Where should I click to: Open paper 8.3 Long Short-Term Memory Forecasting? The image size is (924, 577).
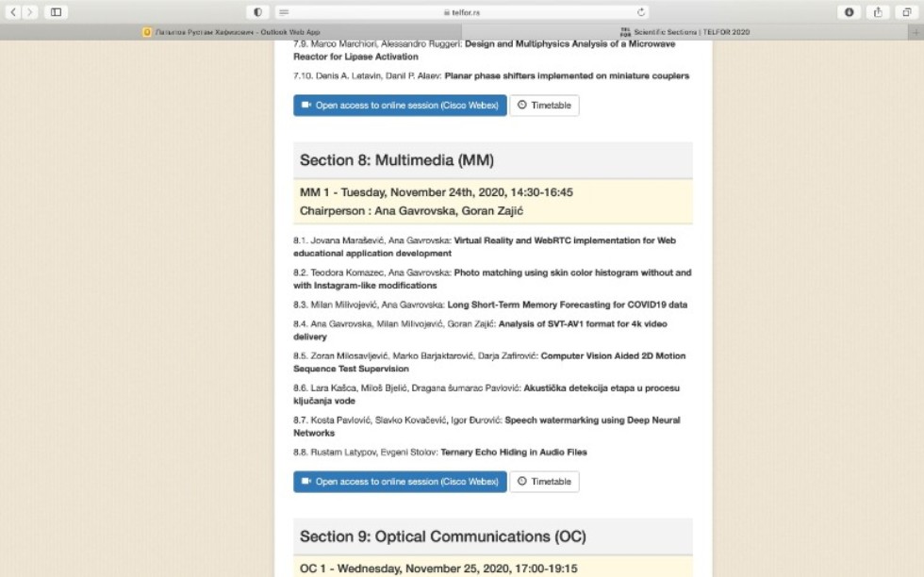(x=567, y=305)
